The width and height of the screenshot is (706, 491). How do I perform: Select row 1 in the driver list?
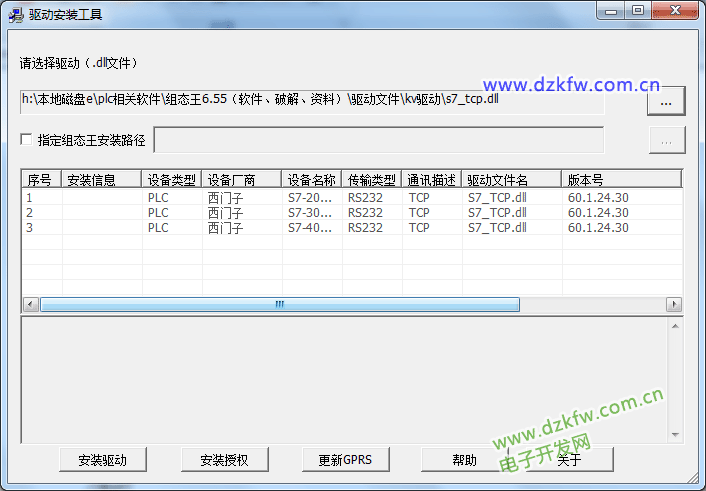click(352, 197)
